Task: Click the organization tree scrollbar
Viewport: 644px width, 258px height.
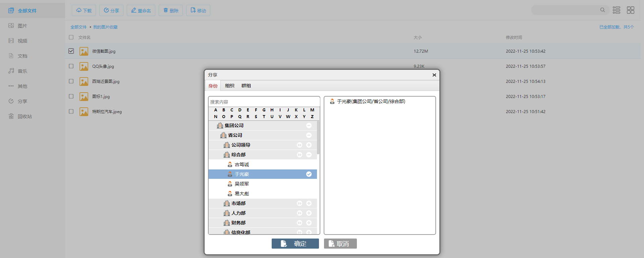Action: [x=318, y=138]
